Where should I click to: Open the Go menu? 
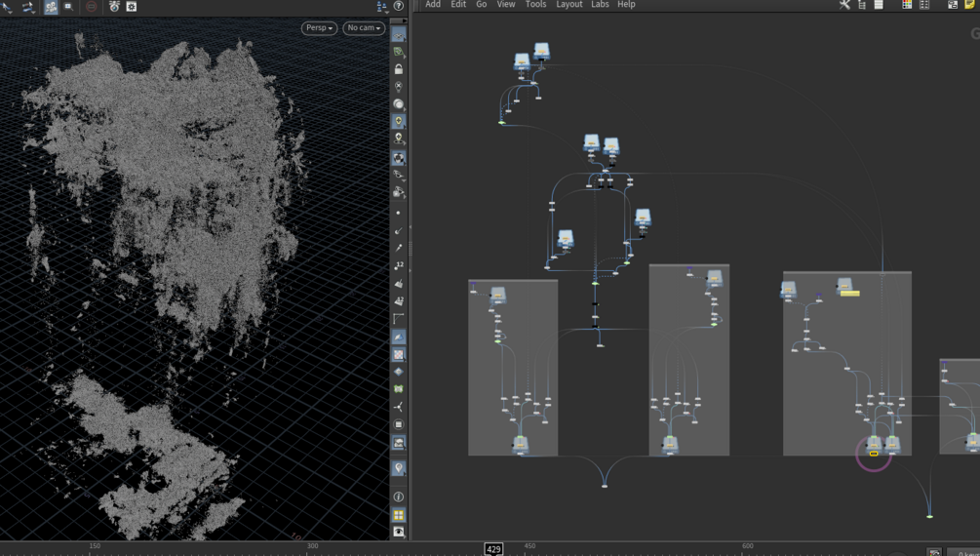482,4
